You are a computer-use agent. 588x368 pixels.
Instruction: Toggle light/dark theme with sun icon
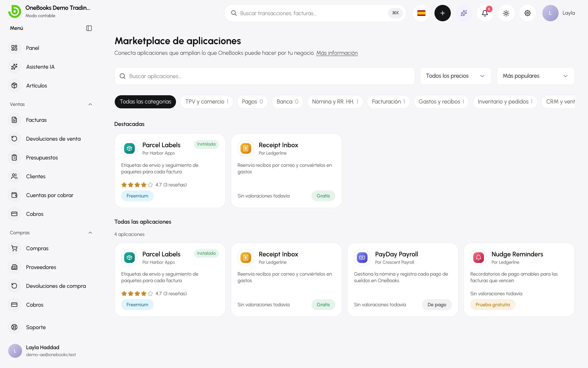506,13
